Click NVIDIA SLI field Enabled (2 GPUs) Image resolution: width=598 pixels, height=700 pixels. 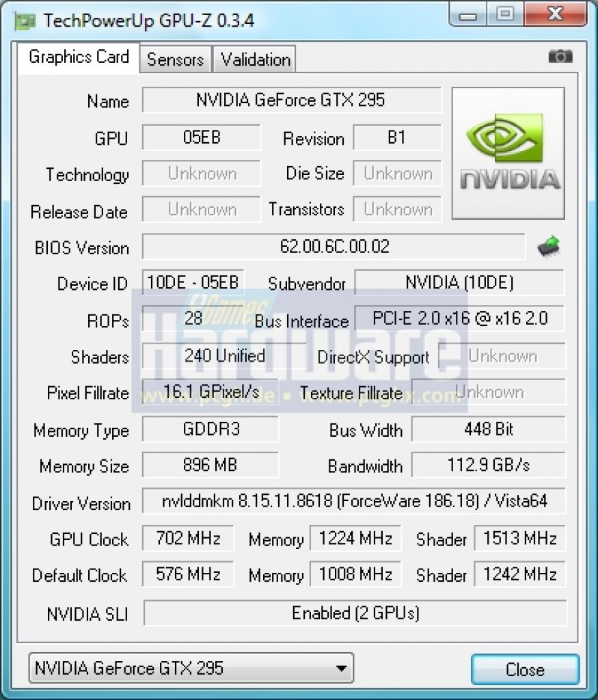[x=355, y=613]
